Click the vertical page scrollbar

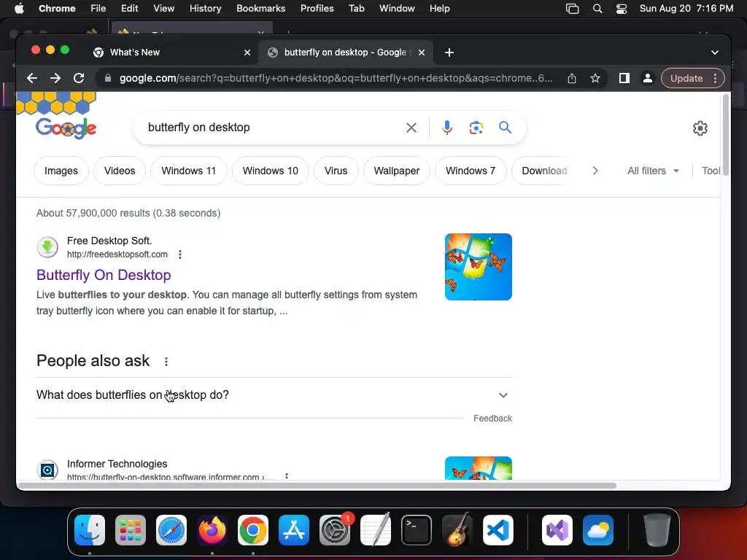coord(725,135)
